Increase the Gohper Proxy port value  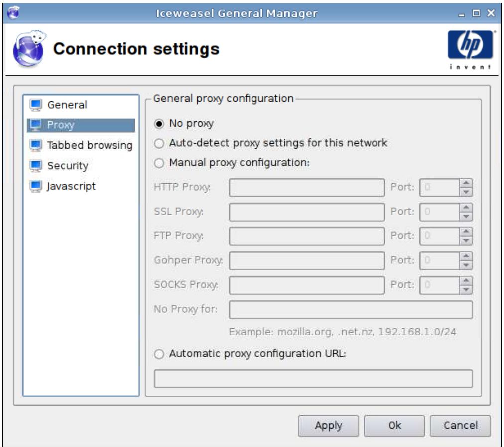tap(466, 256)
